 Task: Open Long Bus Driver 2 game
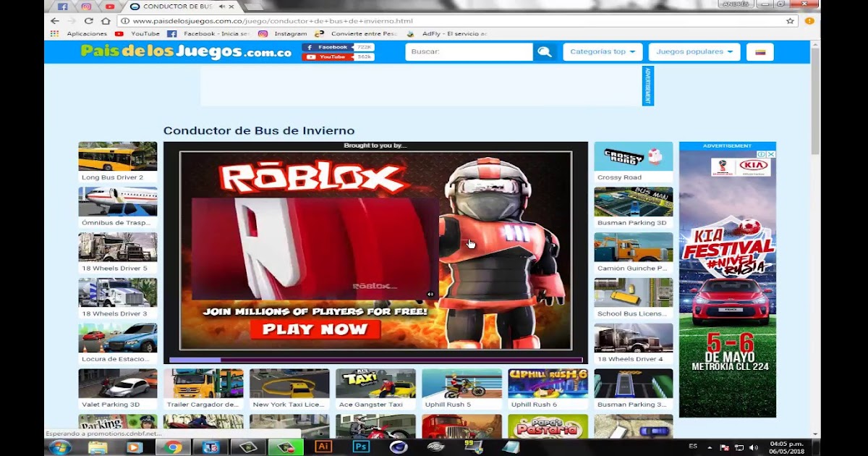[117, 162]
